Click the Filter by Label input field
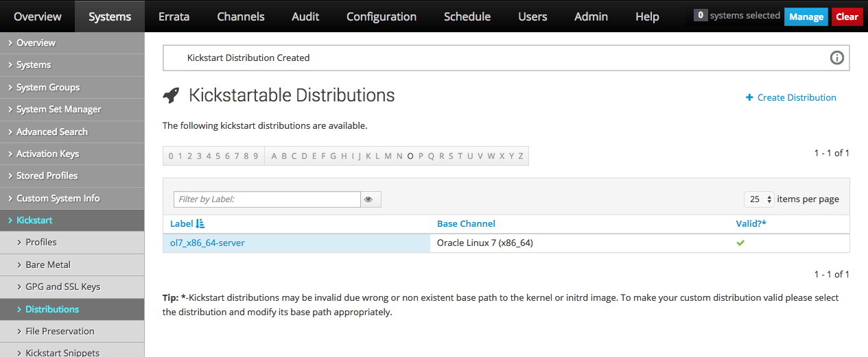 point(267,199)
